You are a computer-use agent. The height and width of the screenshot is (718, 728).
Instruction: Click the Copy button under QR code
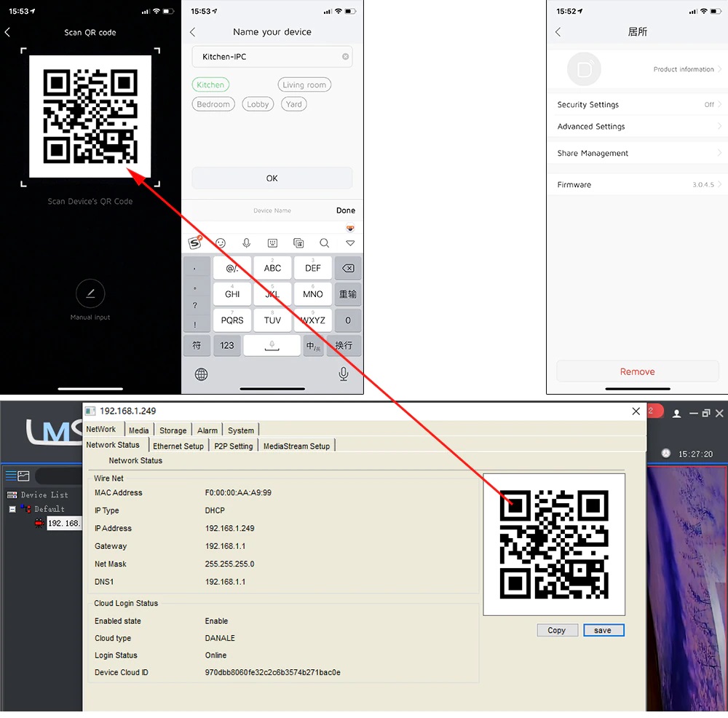coord(557,631)
